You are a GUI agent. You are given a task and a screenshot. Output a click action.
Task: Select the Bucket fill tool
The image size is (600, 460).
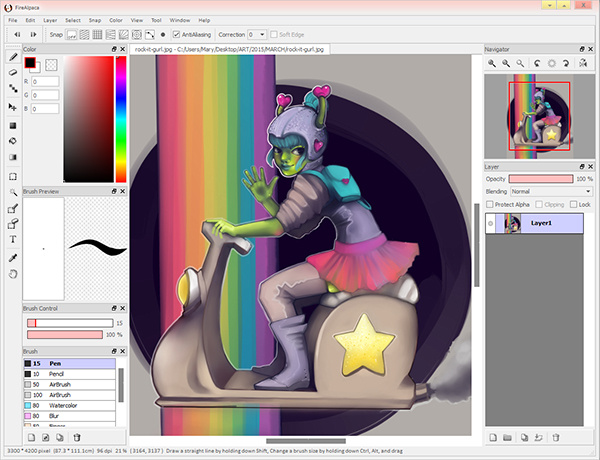click(x=13, y=141)
